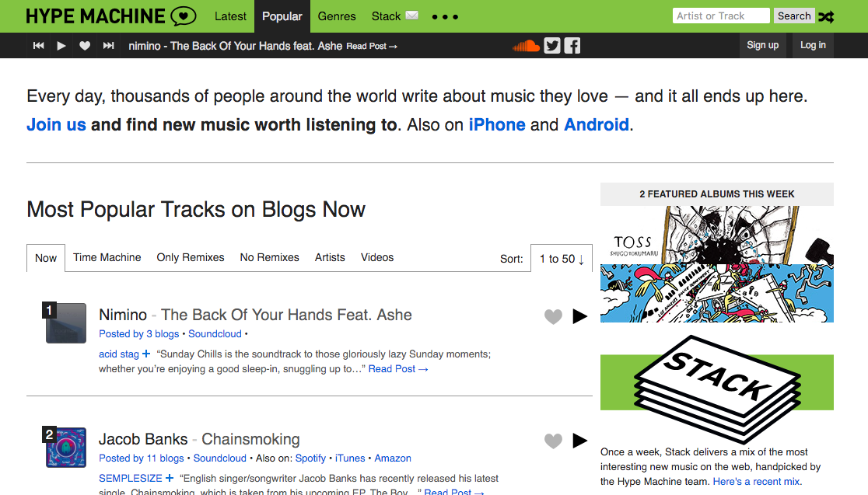Favorite the current track in player bar
Image resolution: width=868 pixels, height=495 pixels.
click(85, 45)
